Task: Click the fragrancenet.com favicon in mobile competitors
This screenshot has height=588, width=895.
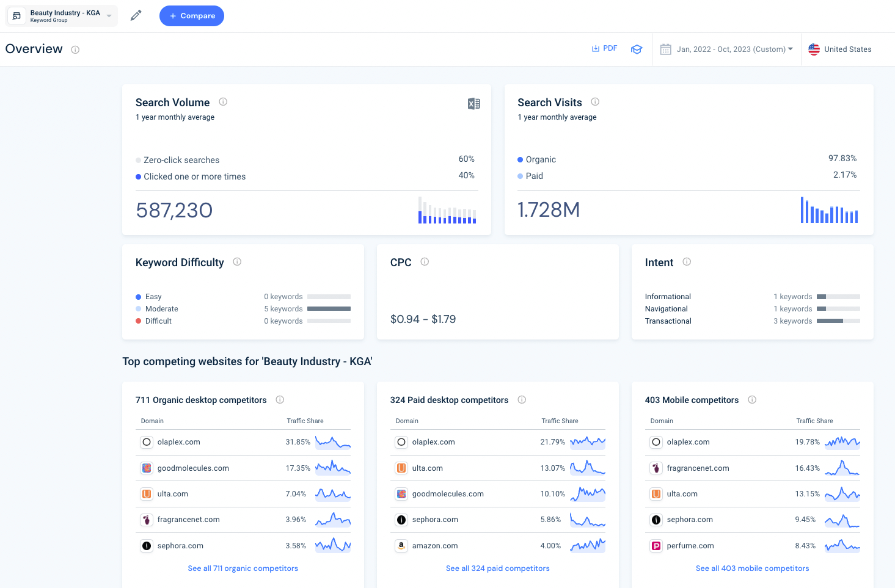Action: pyautogui.click(x=656, y=468)
